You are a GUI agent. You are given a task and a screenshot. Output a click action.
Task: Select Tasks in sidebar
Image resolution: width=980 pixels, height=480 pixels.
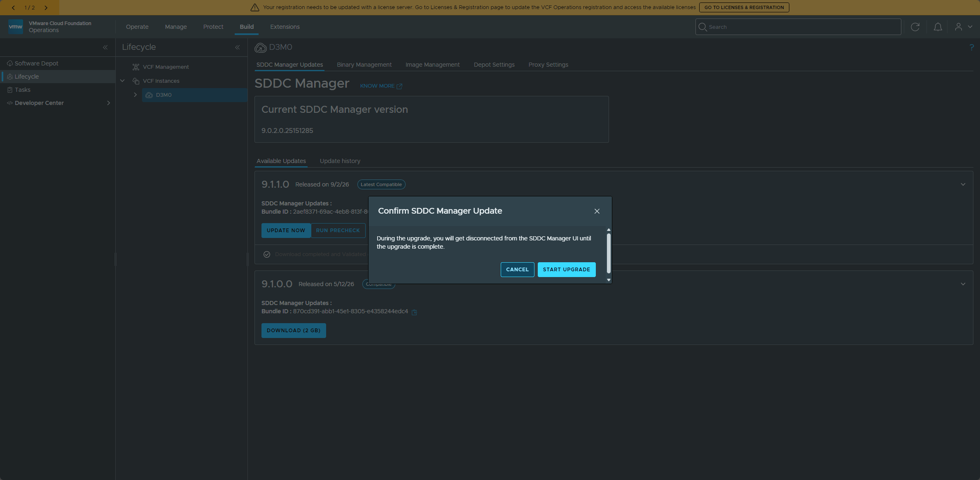pyautogui.click(x=58, y=90)
